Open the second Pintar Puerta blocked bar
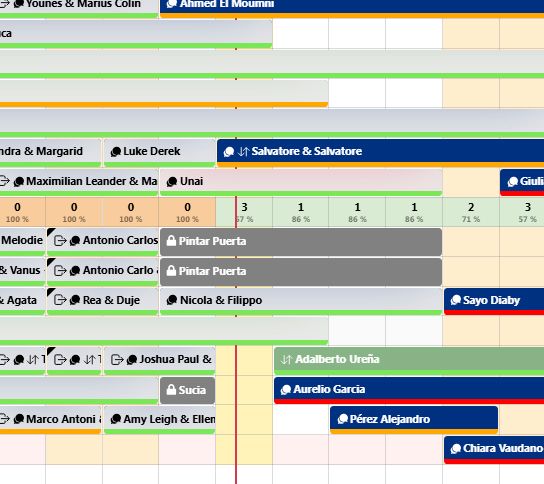Viewport: 544px width, 484px height. pos(301,271)
